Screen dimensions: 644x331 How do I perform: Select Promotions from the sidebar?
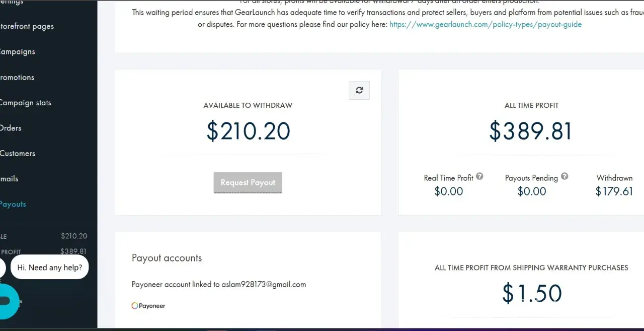[x=17, y=78]
